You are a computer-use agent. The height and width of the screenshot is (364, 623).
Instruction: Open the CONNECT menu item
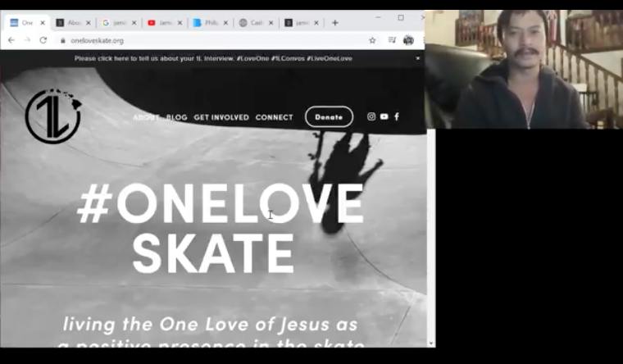pos(274,117)
